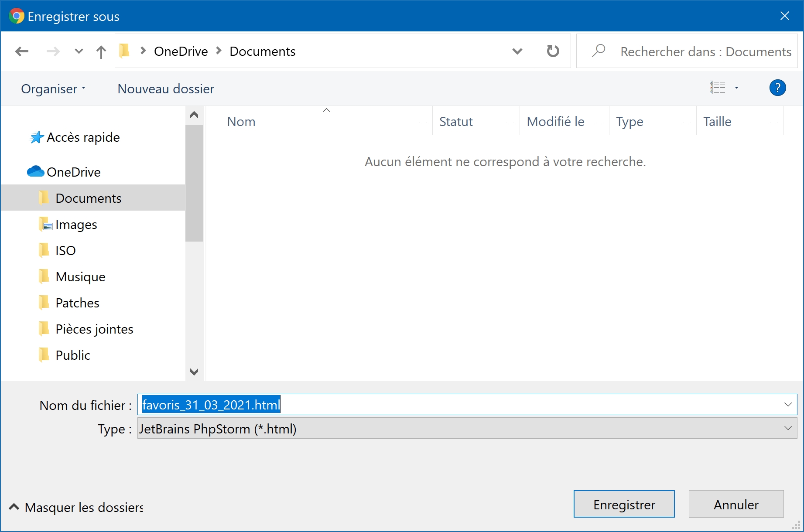The image size is (804, 532).
Task: Click the Chrome icon in title bar
Action: tap(17, 16)
